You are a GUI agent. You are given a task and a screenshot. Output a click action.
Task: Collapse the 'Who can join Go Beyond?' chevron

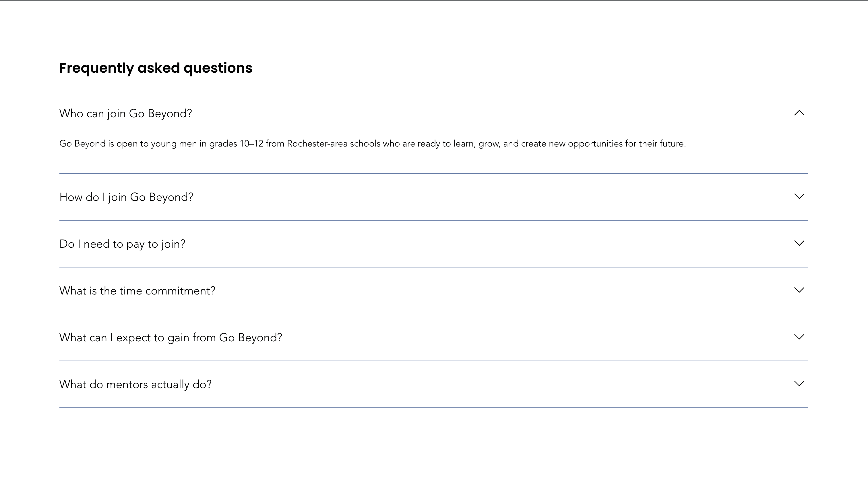[x=799, y=113]
